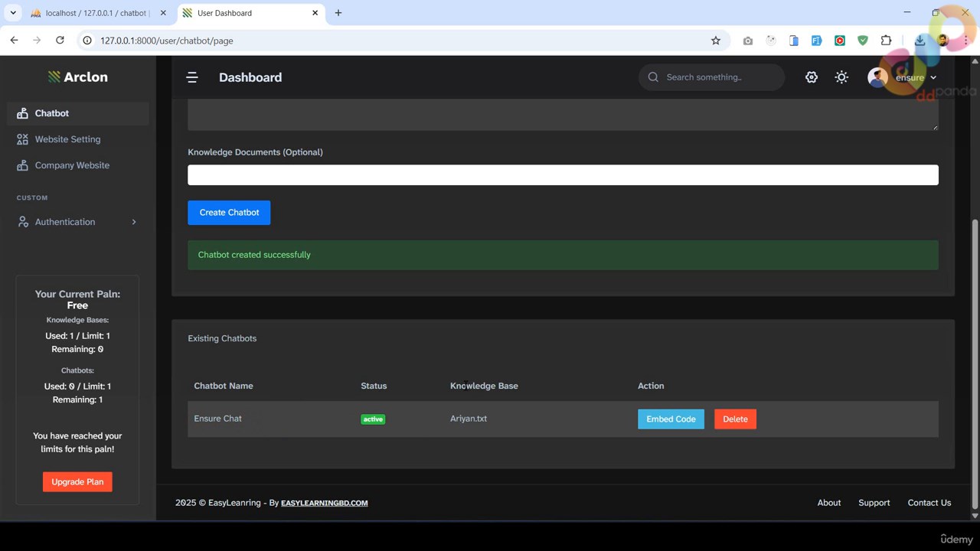Delete the Ensure Chat chatbot
Screen dimensions: 980x551
[x=735, y=419]
